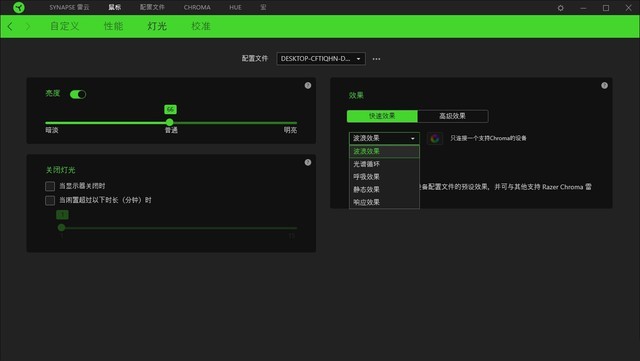Open the SYNAPSE 雷云 top tab
Image resolution: width=640 pixels, height=361 pixels.
[69, 7]
